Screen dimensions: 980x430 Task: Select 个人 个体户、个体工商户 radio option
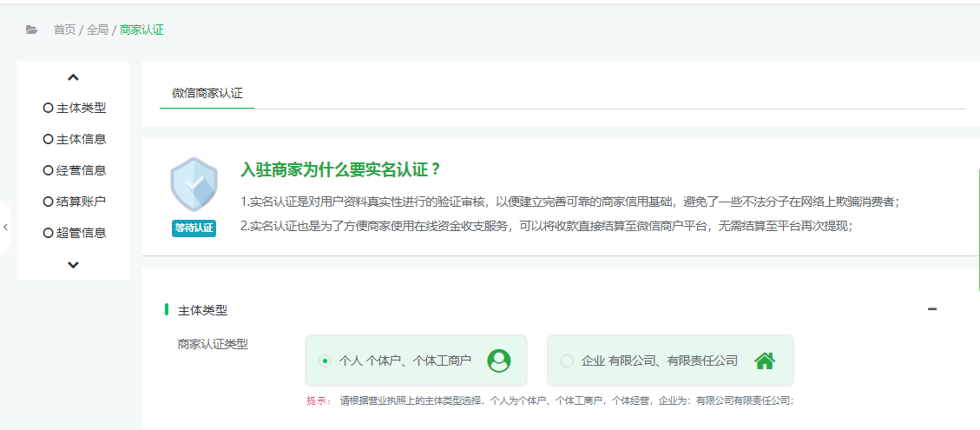point(325,361)
